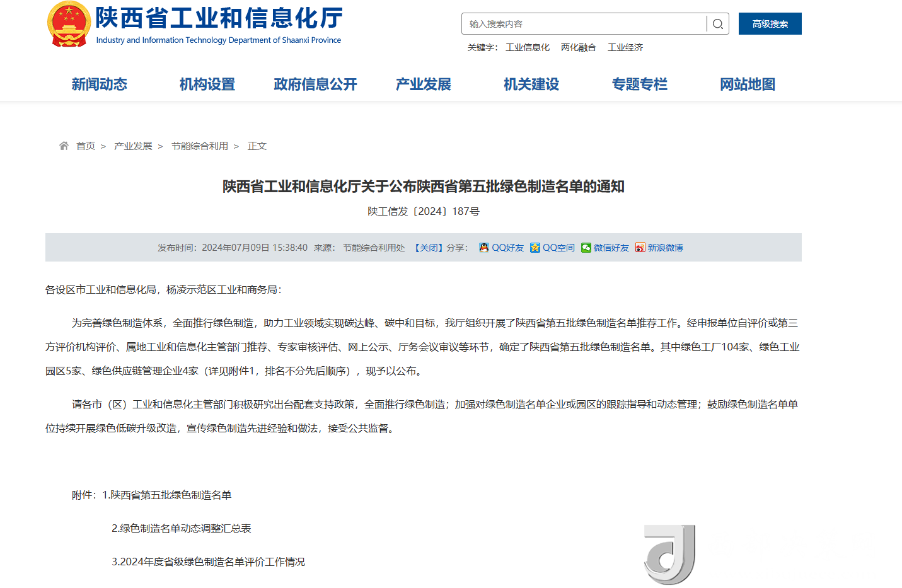Open the 专题专栏 section
Viewport: 902px width, 588px height.
tap(640, 83)
